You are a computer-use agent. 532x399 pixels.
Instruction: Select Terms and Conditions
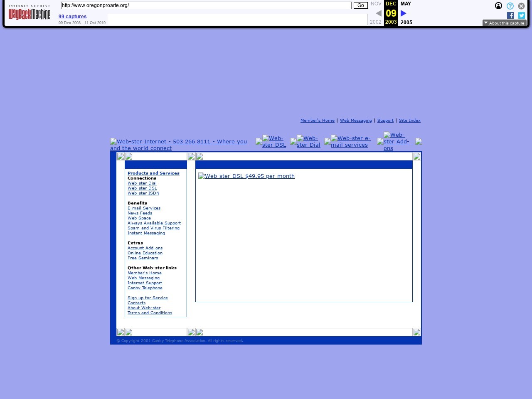tap(150, 313)
